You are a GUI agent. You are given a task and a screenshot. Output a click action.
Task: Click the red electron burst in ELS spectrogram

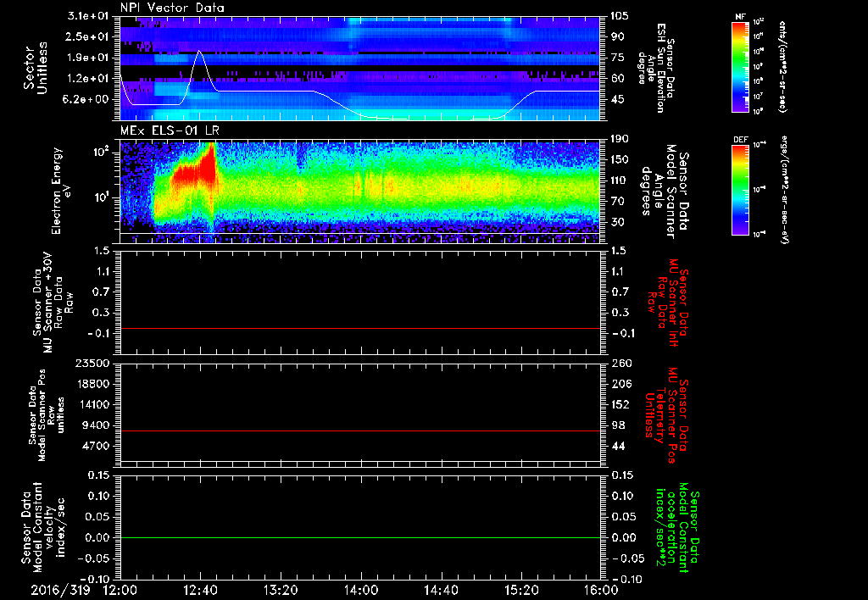(195, 171)
